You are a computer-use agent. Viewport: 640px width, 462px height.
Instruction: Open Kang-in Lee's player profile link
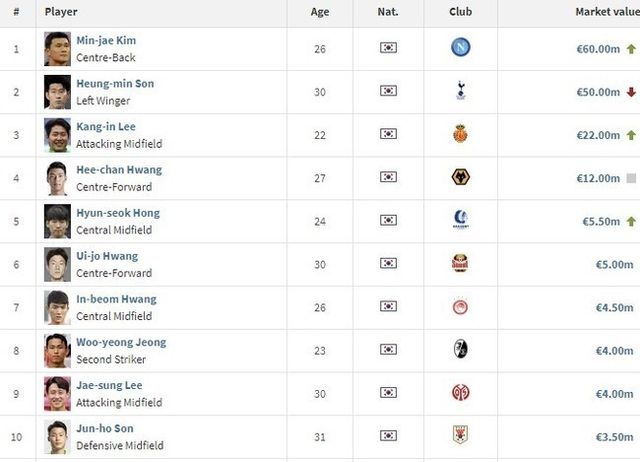tap(106, 127)
